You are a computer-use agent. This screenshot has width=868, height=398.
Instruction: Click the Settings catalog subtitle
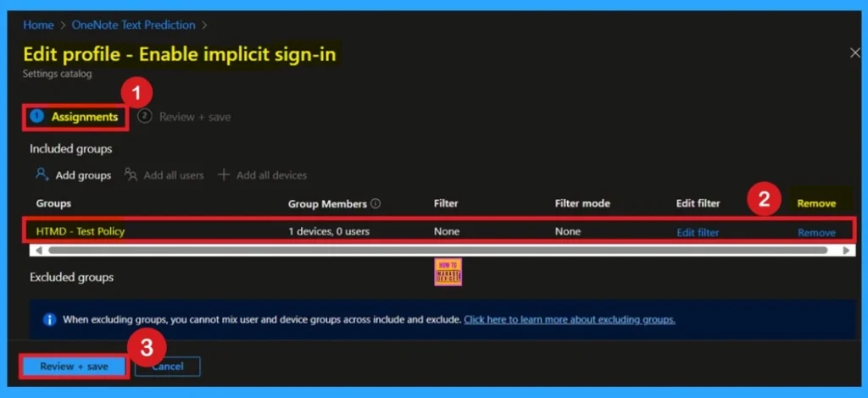coord(57,74)
